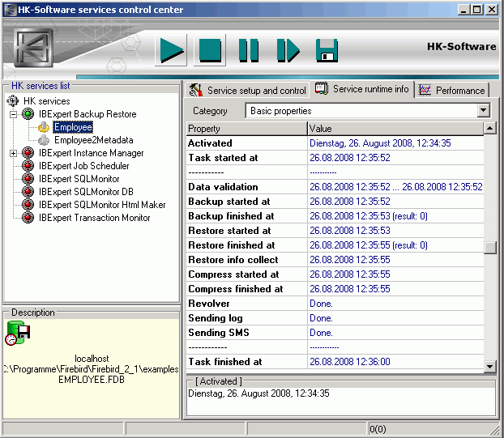The width and height of the screenshot is (504, 438).
Task: Select the Task started at row
Action: tap(335, 158)
